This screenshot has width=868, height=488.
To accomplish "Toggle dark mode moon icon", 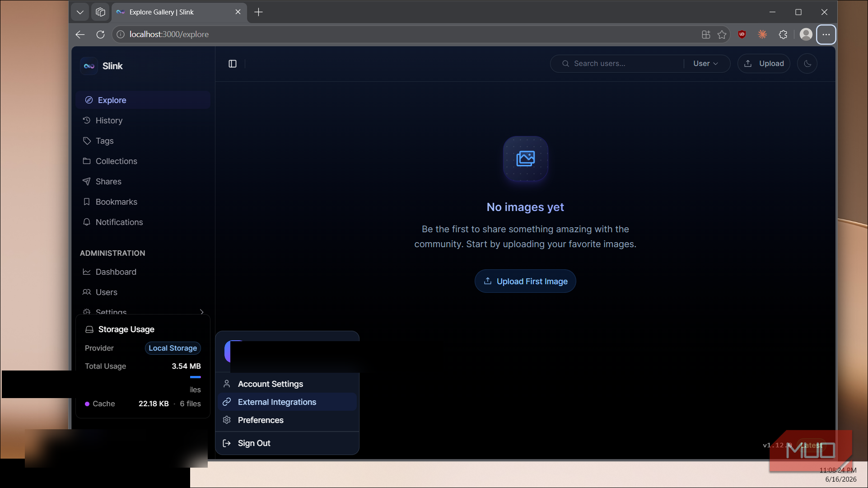I will (807, 64).
